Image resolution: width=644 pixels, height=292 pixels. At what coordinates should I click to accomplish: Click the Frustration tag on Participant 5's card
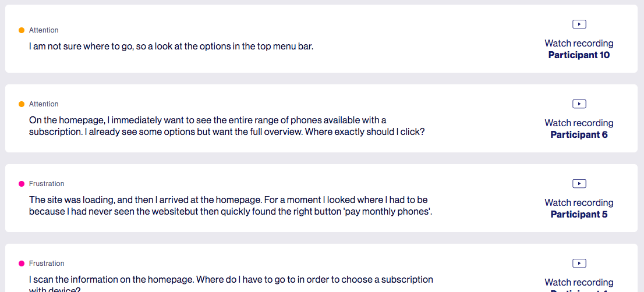point(47,184)
